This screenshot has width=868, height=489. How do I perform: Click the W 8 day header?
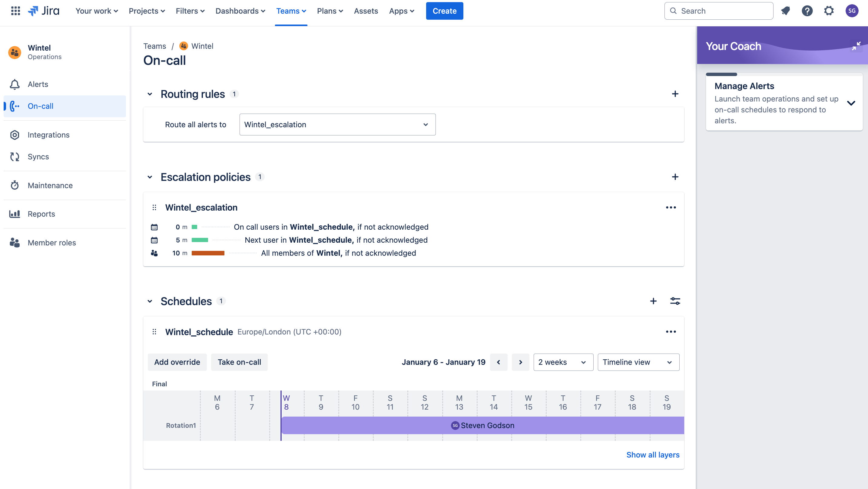point(287,402)
